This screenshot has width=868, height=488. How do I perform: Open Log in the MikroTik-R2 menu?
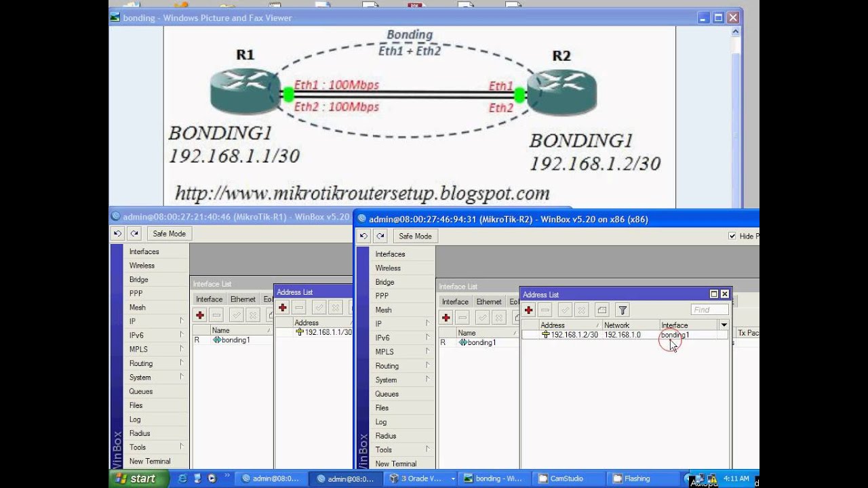coord(381,422)
